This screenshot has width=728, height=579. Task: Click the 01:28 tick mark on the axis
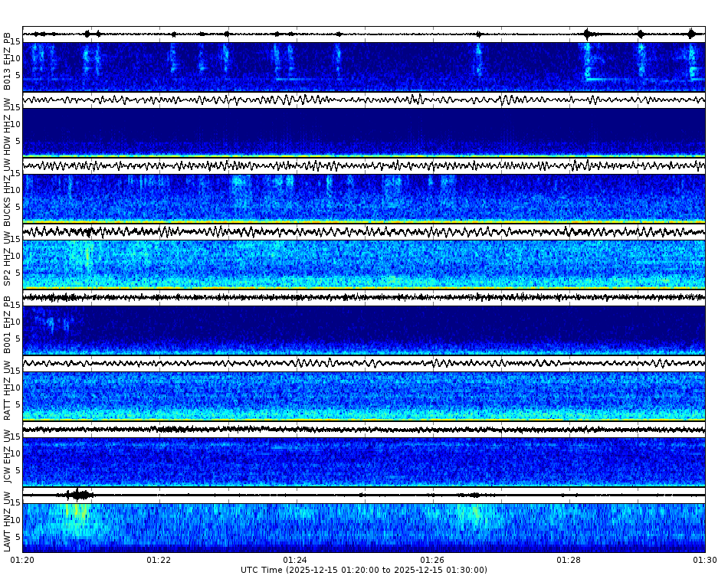point(569,554)
